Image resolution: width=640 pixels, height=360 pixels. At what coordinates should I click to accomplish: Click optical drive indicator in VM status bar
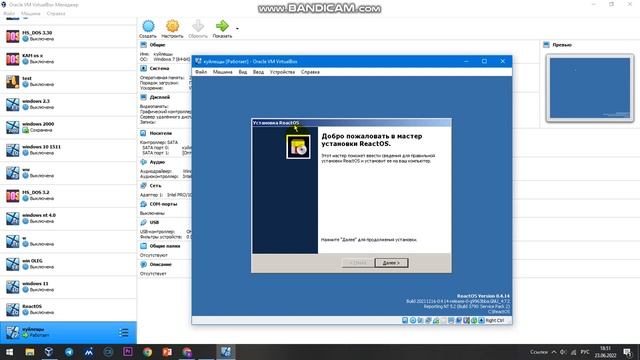[413, 320]
